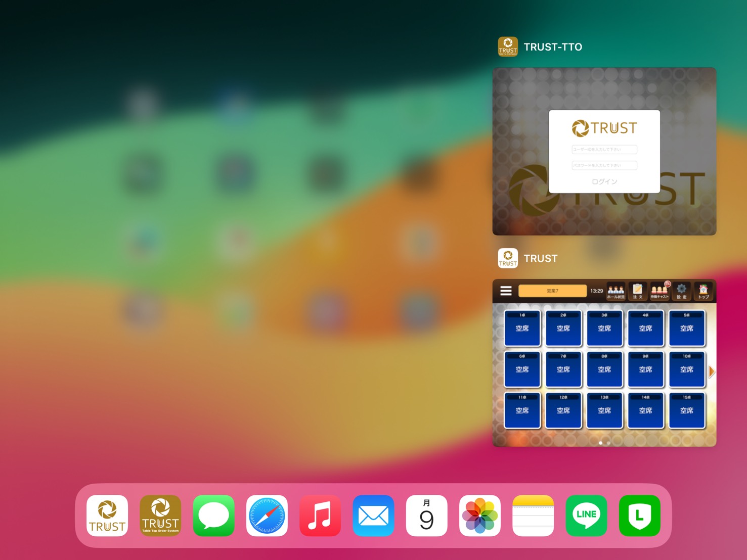Open the Notes app in dock
The height and width of the screenshot is (560, 747).
533,516
